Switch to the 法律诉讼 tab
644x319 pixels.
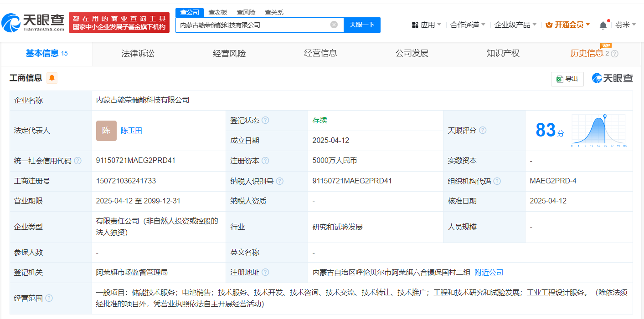138,53
